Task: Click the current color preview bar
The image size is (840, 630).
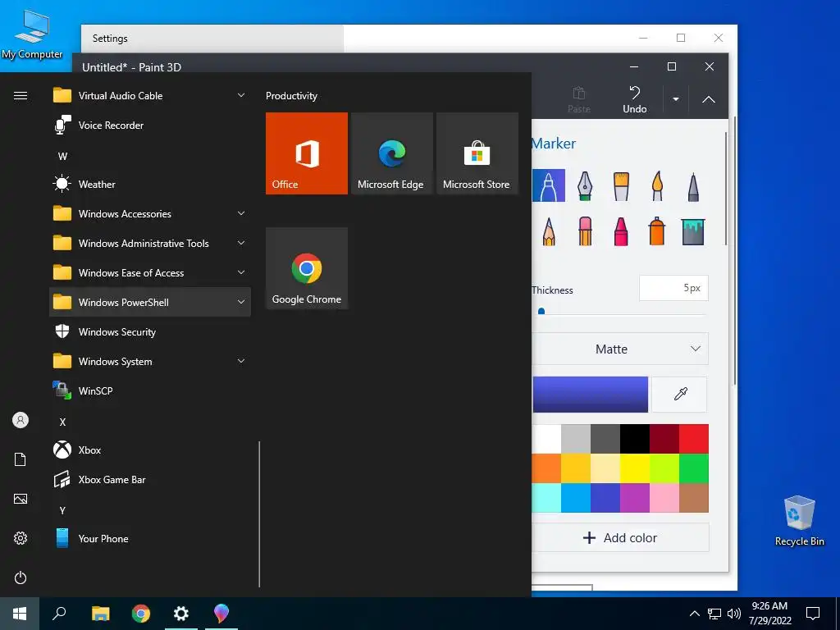Action: [x=591, y=395]
